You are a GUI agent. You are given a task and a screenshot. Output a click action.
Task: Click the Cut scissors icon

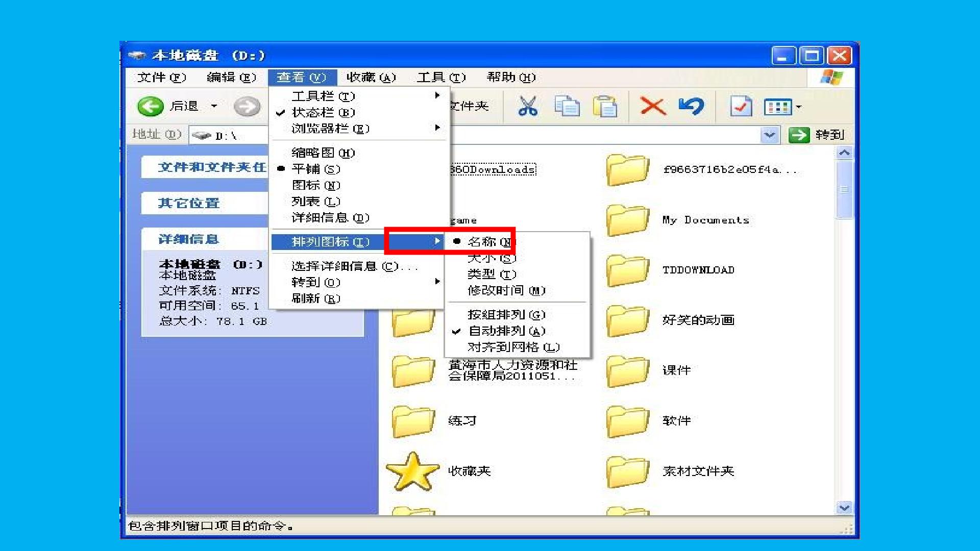tap(528, 106)
